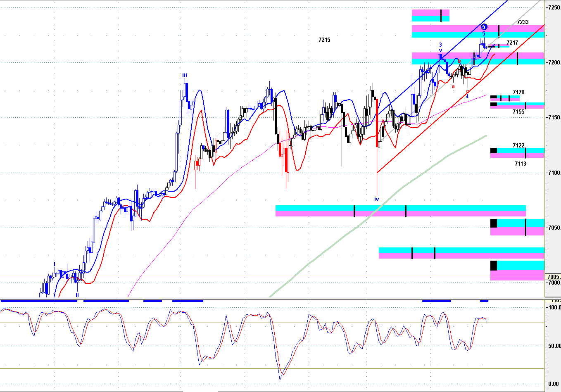Click the blue ii wave label
This screenshot has height=392, width=561.
point(77,295)
